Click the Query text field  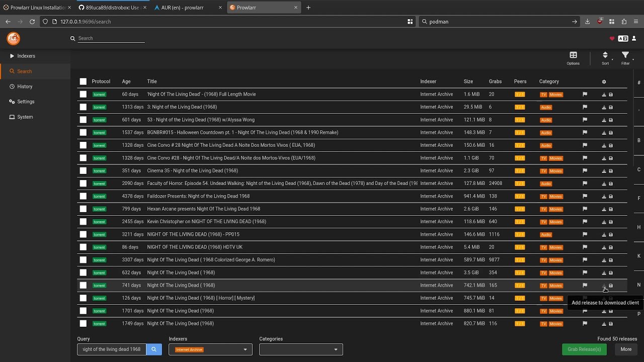112,349
